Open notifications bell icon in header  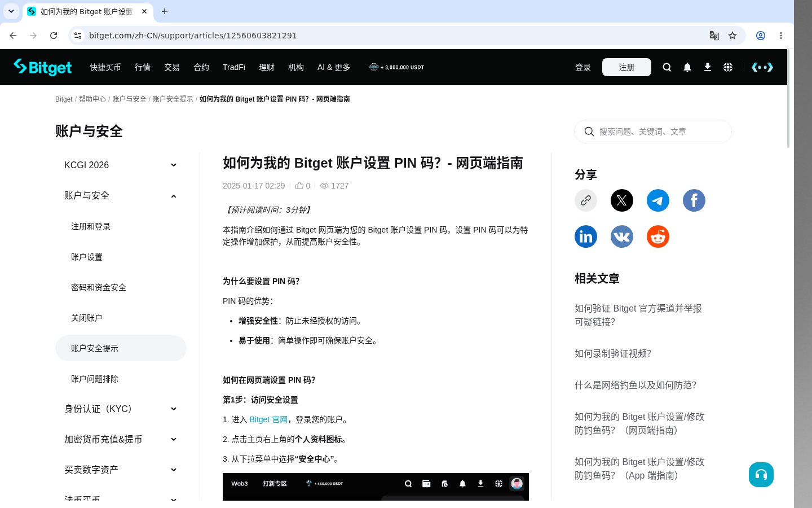[687, 67]
